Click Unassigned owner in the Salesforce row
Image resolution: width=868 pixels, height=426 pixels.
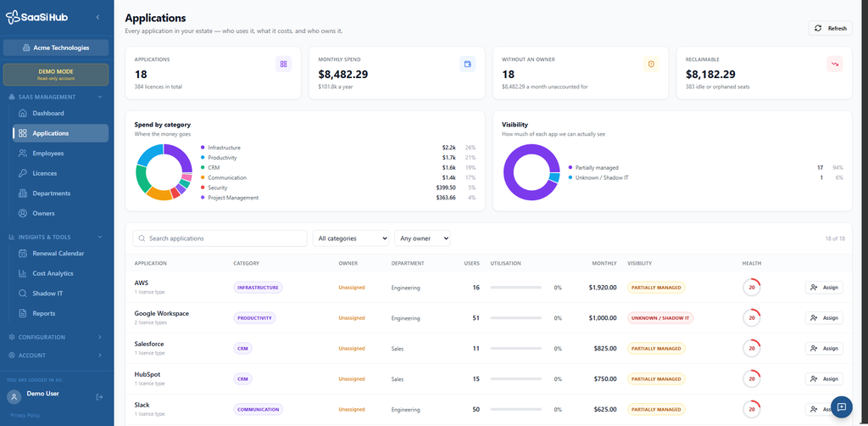352,349
